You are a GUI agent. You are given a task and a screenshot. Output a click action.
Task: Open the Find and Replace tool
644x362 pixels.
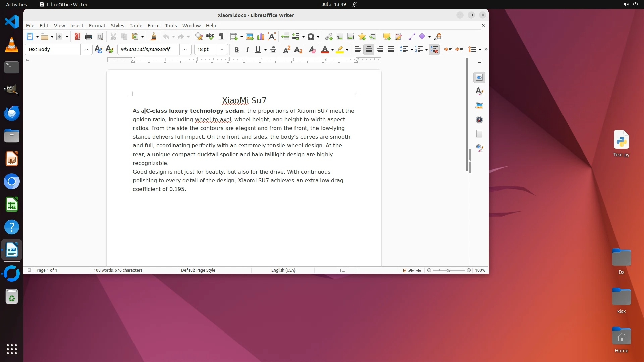coord(199,37)
